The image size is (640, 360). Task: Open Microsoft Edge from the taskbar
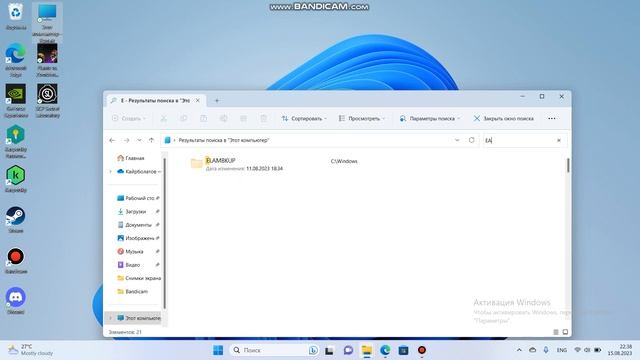(x=385, y=350)
